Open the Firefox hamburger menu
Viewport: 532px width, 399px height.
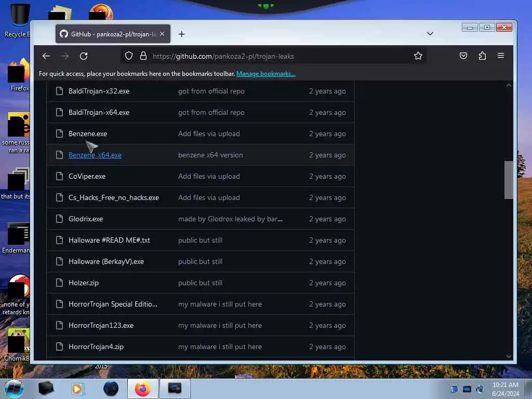501,56
